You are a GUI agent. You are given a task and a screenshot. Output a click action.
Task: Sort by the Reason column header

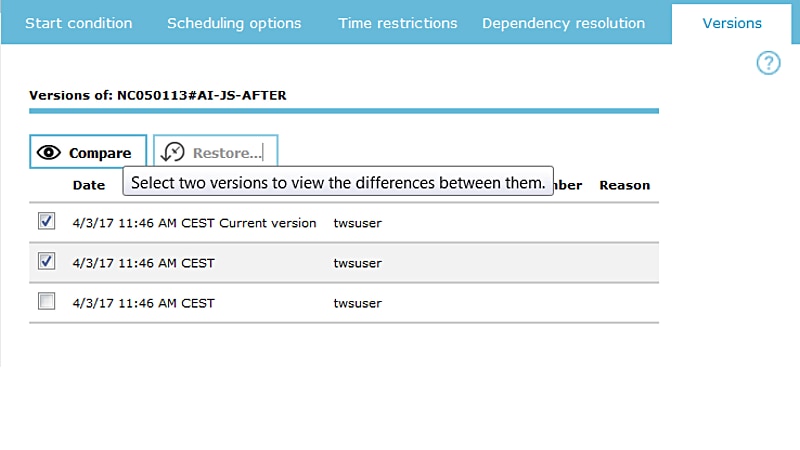tap(624, 185)
